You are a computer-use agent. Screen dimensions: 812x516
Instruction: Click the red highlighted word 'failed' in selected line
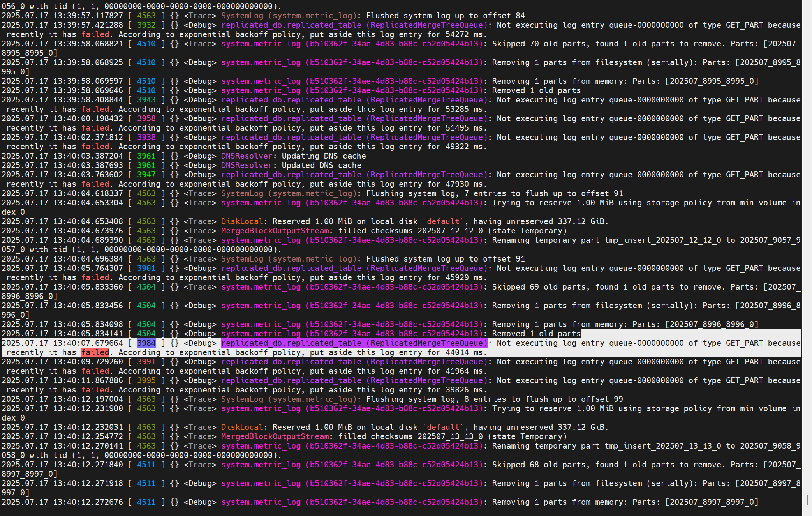pyautogui.click(x=95, y=352)
